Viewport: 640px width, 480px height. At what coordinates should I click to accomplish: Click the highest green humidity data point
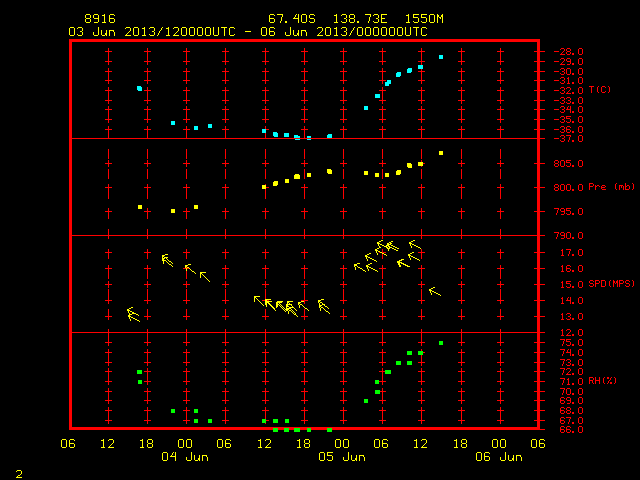tap(441, 343)
